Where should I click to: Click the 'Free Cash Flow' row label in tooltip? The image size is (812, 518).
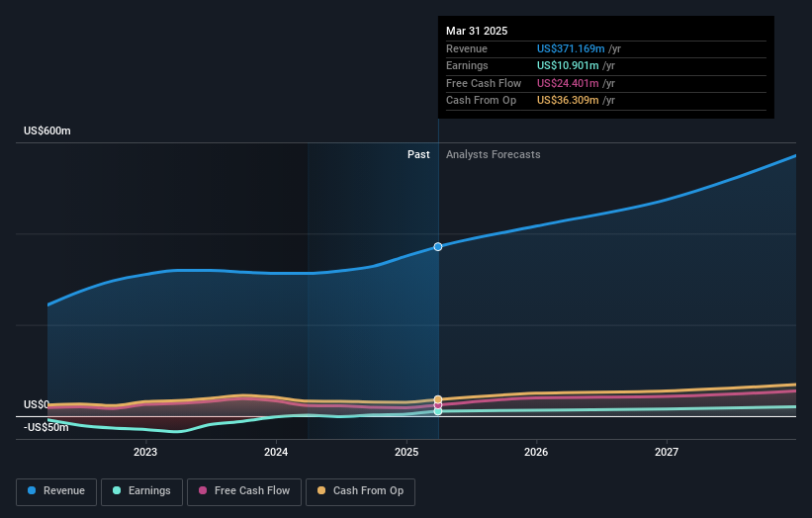484,83
